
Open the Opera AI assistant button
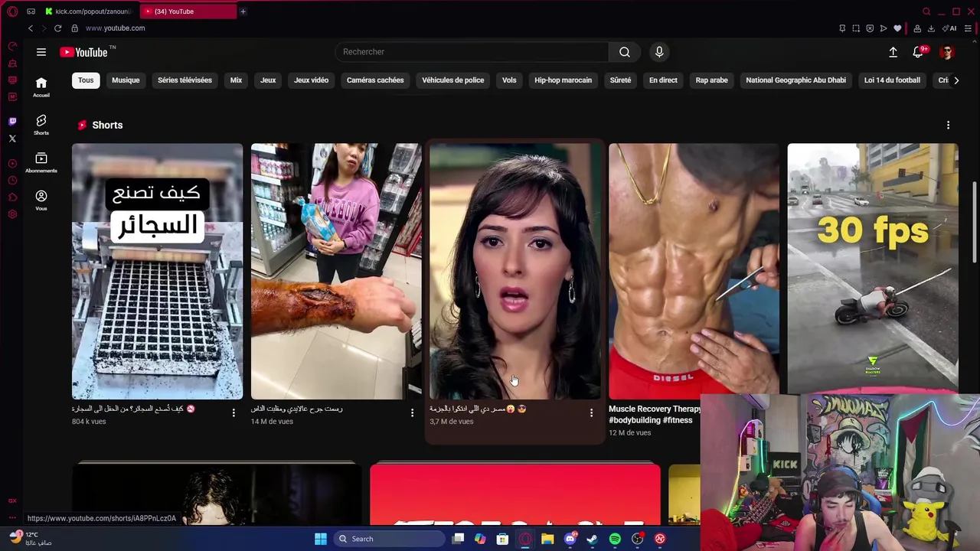point(949,28)
